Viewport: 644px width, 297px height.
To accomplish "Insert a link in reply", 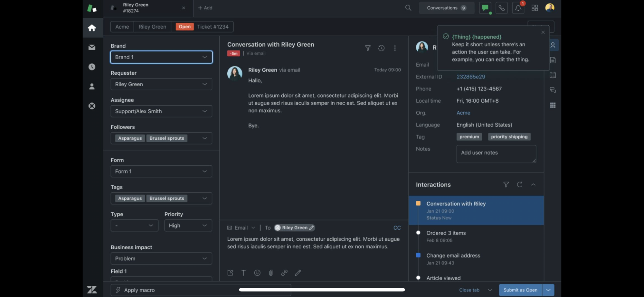I will [x=284, y=273].
